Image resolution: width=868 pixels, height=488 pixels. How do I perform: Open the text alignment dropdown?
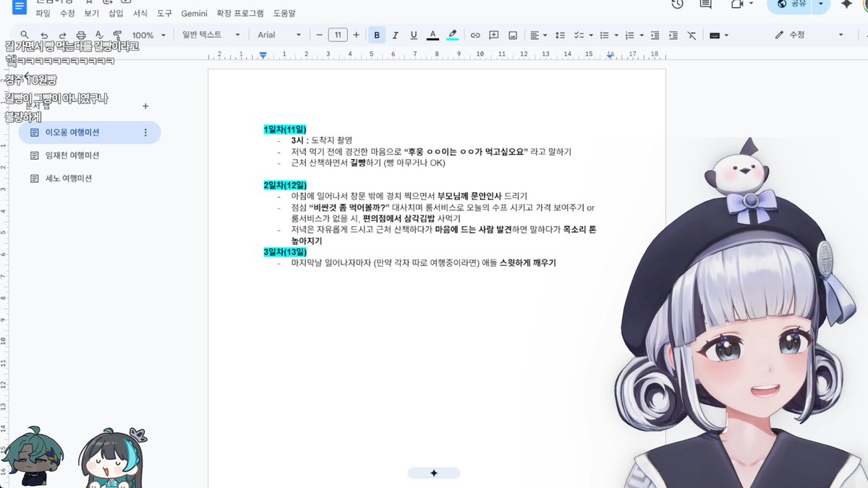[x=537, y=35]
